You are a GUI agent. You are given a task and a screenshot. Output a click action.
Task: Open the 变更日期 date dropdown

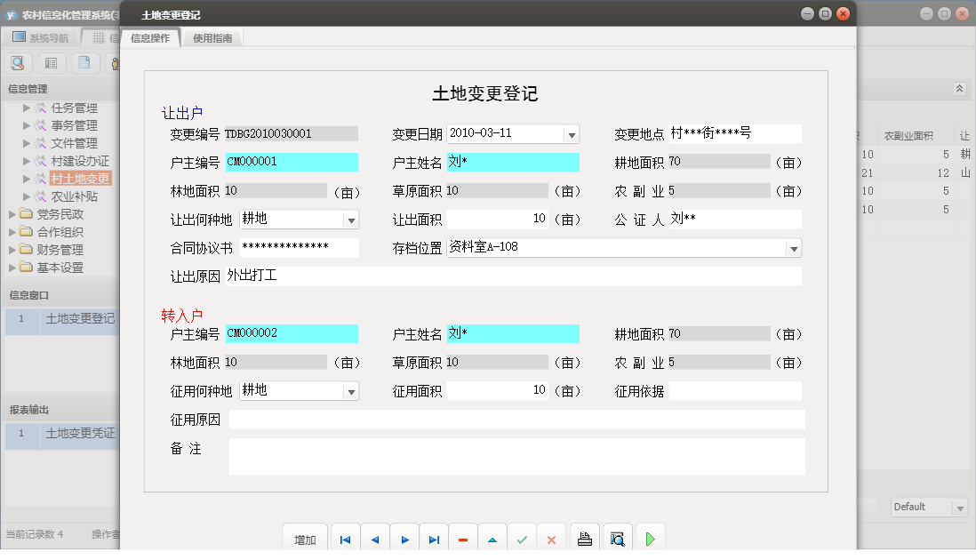[572, 134]
